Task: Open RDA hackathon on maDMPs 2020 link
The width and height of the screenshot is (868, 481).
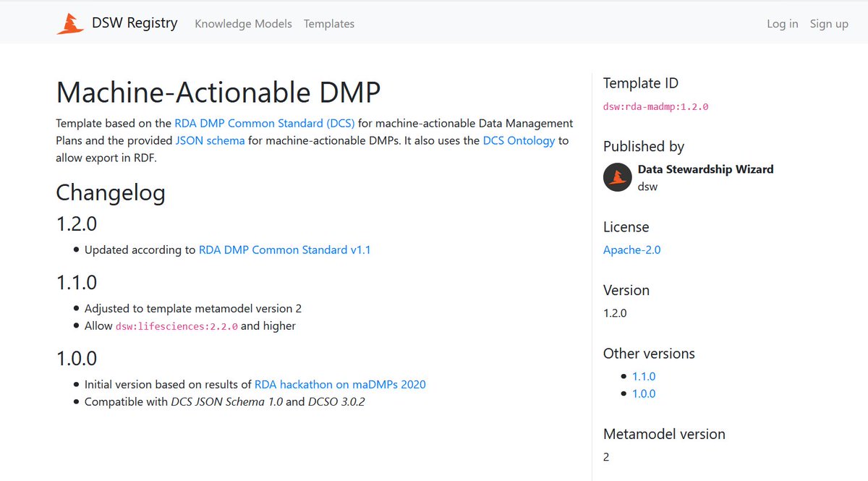Action: click(x=340, y=384)
